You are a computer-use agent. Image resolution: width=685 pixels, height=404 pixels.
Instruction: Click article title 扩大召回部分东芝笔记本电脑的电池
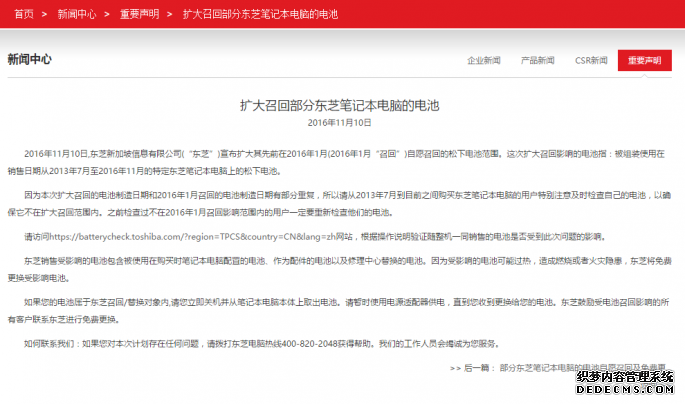pyautogui.click(x=339, y=105)
